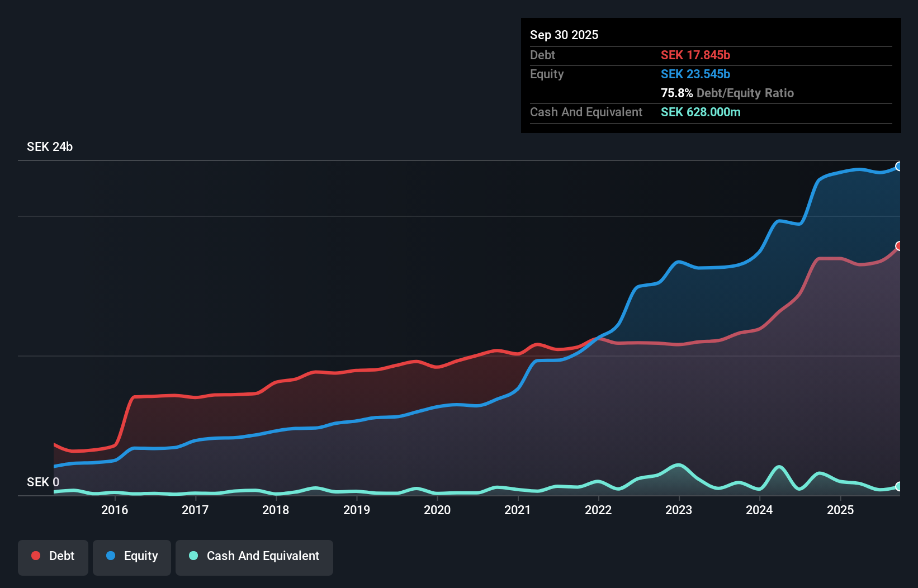Click the red Debt legend dot
Image resolution: width=918 pixels, height=588 pixels.
[36, 556]
